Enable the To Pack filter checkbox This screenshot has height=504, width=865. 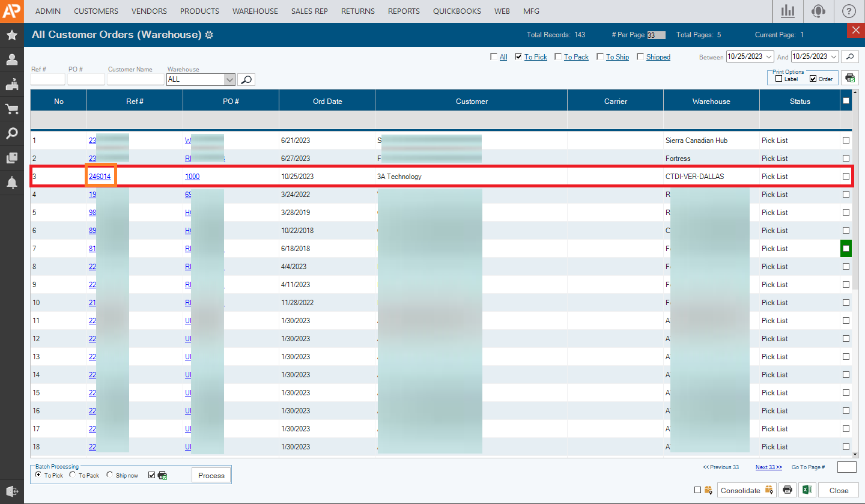[558, 57]
